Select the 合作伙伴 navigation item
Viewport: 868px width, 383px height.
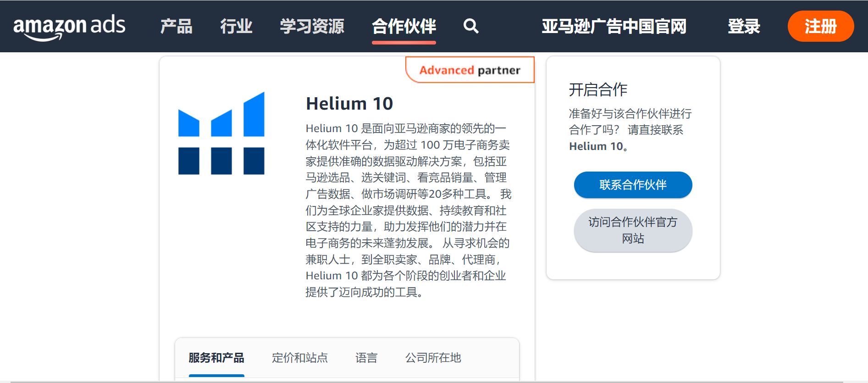coord(404,27)
